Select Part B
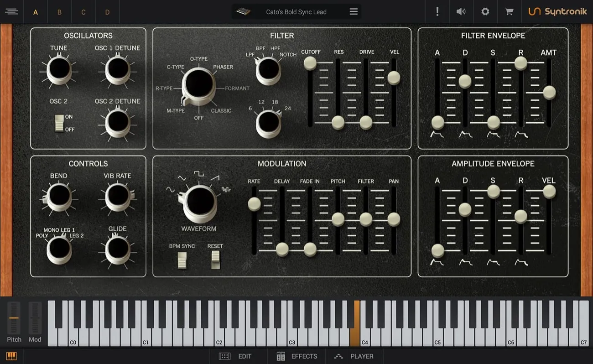This screenshot has height=364, width=593. click(59, 12)
